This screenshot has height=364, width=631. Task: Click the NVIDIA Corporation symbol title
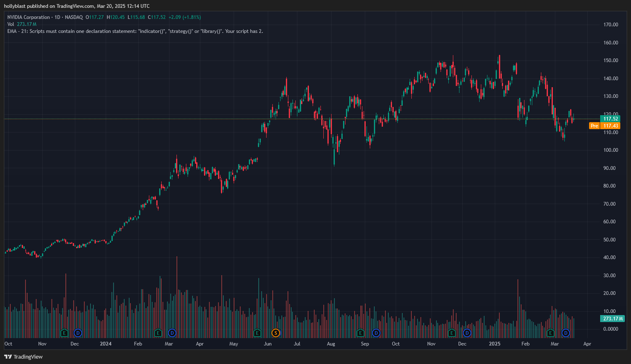[x=28, y=17]
